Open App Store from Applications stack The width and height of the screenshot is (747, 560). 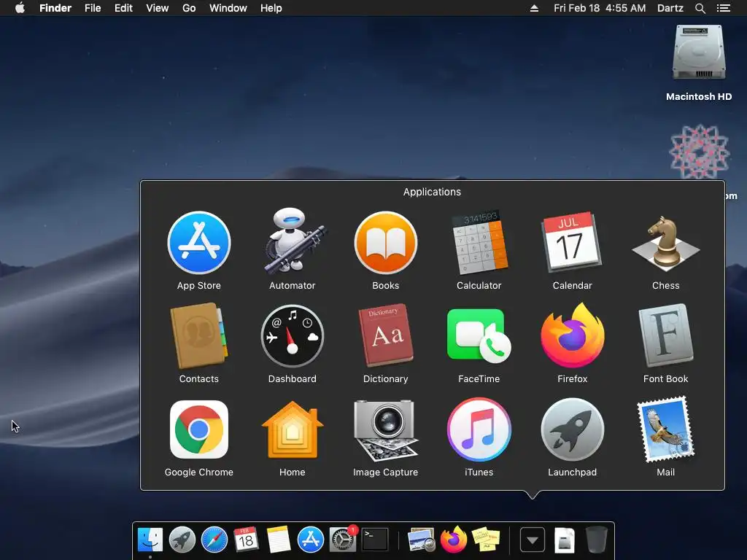(198, 243)
